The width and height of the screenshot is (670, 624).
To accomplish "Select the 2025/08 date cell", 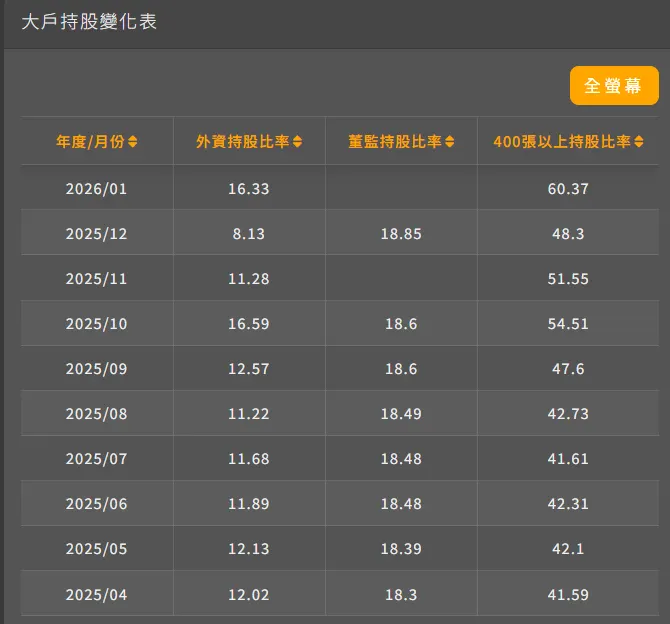I will [x=97, y=414].
